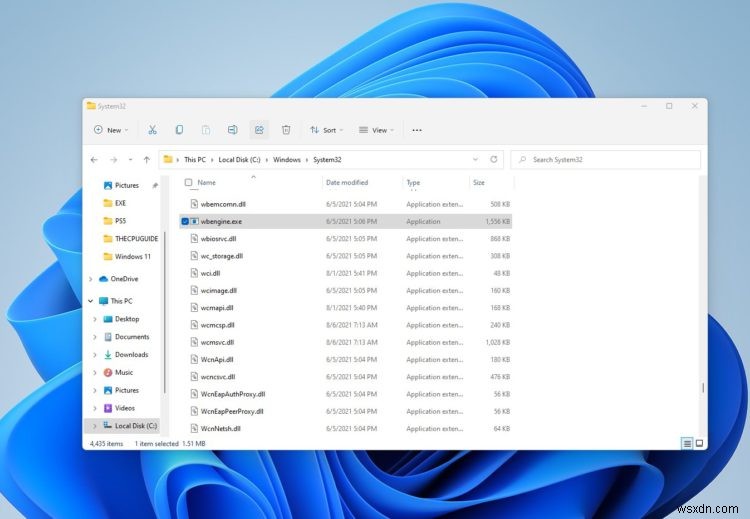Go up one folder level
The height and width of the screenshot is (519, 750).
coord(147,160)
